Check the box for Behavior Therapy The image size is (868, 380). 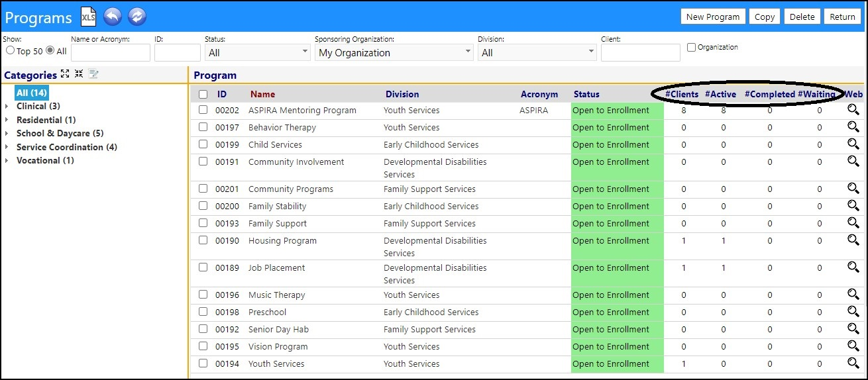coord(203,127)
